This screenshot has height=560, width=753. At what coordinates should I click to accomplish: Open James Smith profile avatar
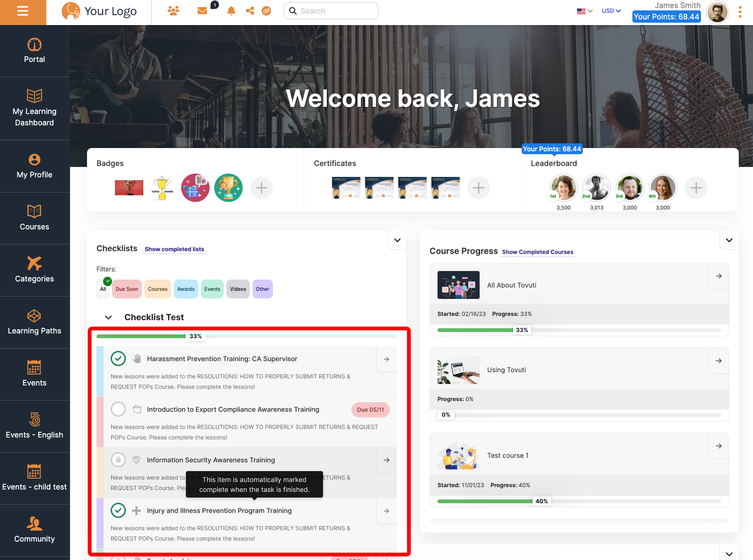718,12
